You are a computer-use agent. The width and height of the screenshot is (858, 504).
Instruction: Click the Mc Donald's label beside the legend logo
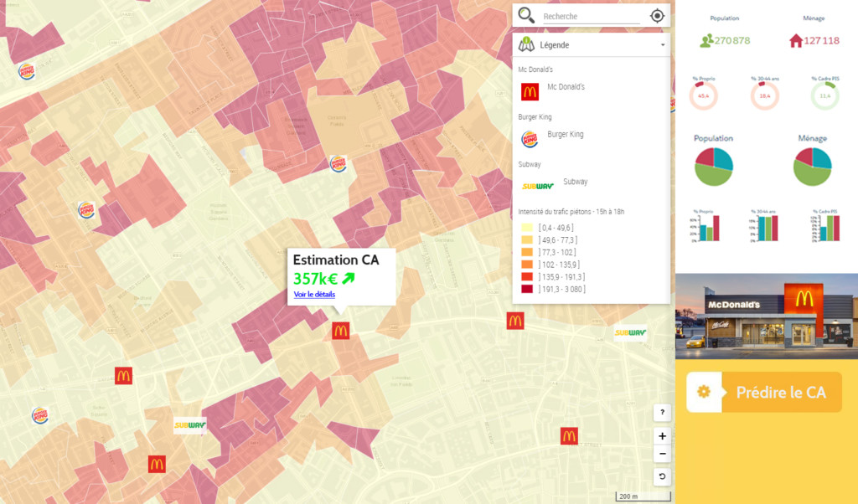[x=566, y=86]
